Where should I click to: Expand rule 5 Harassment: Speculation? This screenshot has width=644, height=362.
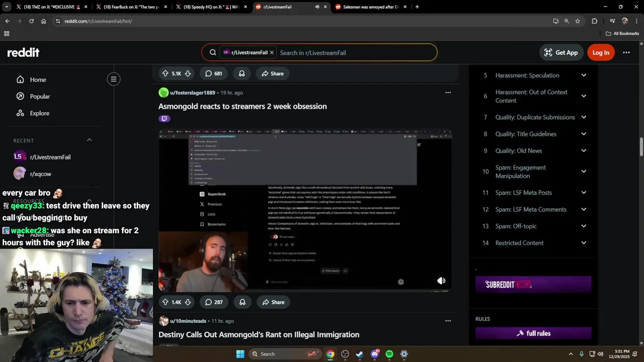pyautogui.click(x=584, y=75)
